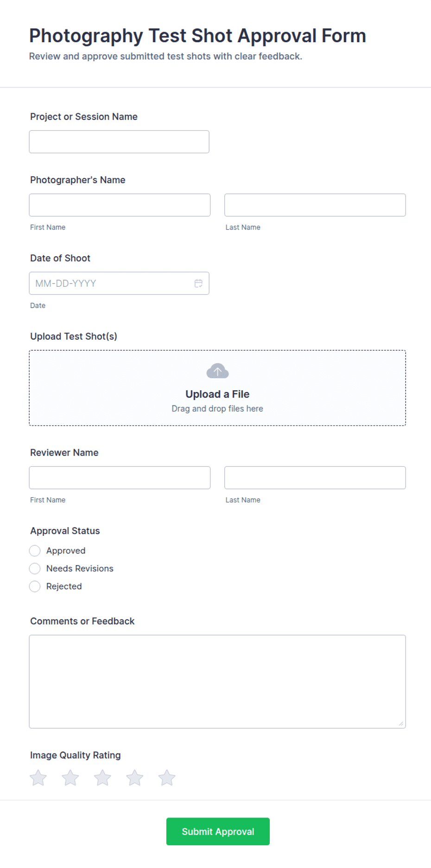Viewport: 431px width, 868px height.
Task: Submit the approval form
Action: [x=218, y=831]
